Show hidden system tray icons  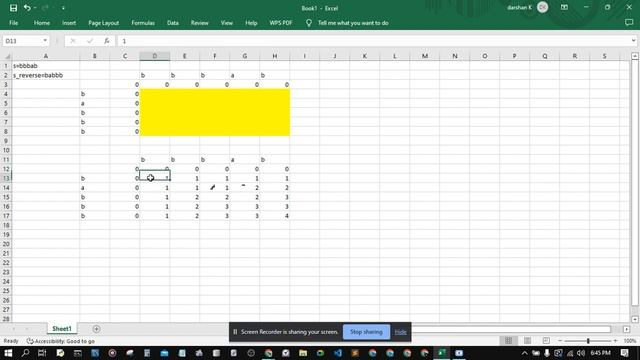[524, 353]
